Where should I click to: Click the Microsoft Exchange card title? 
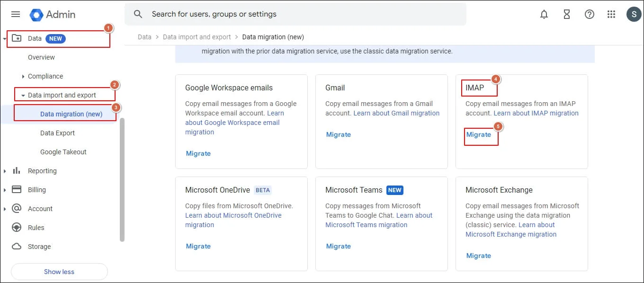(x=499, y=190)
